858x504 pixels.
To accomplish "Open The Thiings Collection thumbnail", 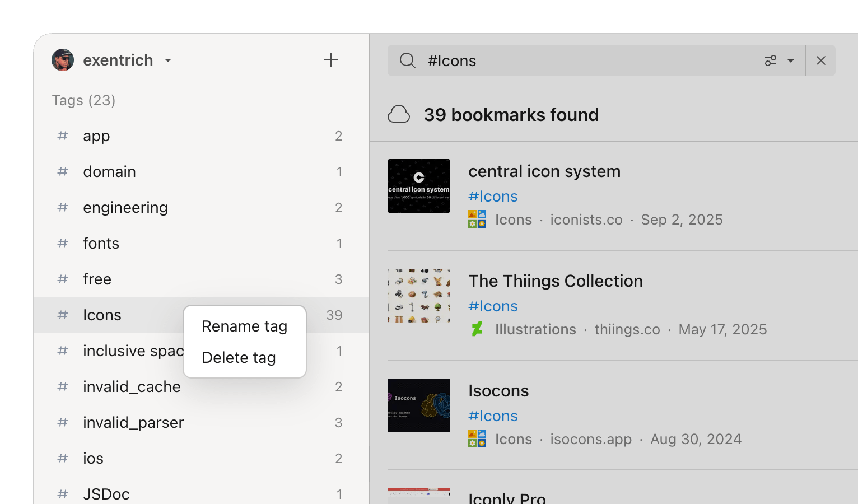I will 419,296.
